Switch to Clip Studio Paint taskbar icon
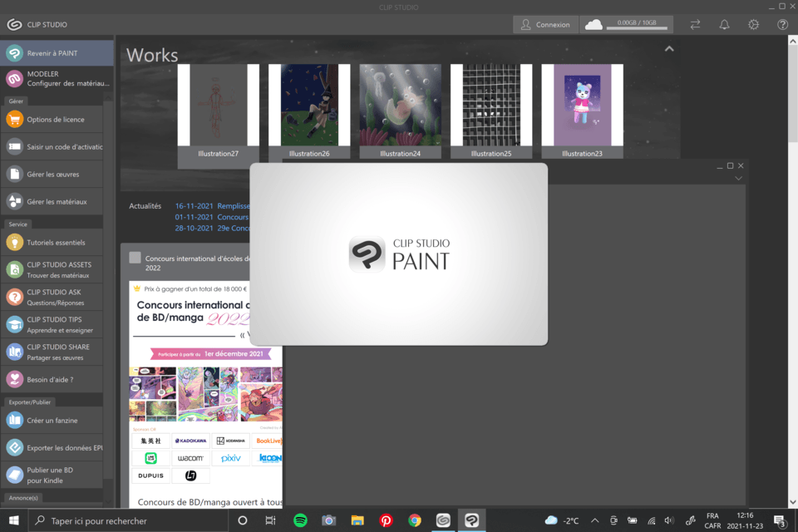This screenshot has width=798, height=532. point(472,520)
